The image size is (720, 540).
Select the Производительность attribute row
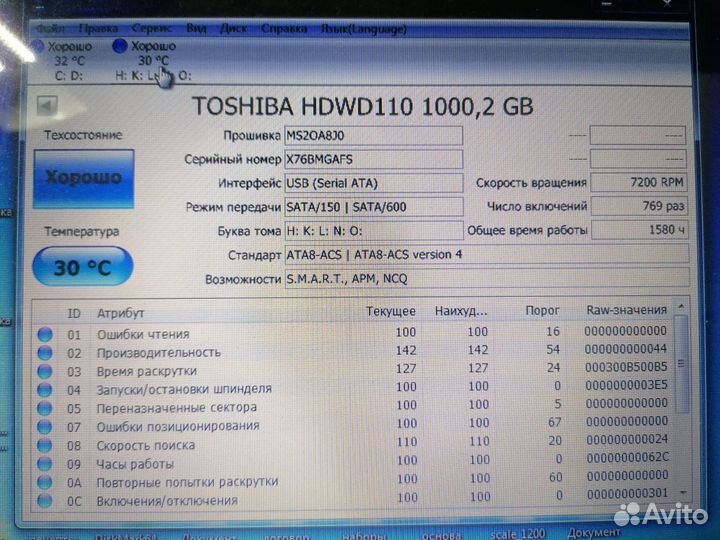[x=353, y=351]
